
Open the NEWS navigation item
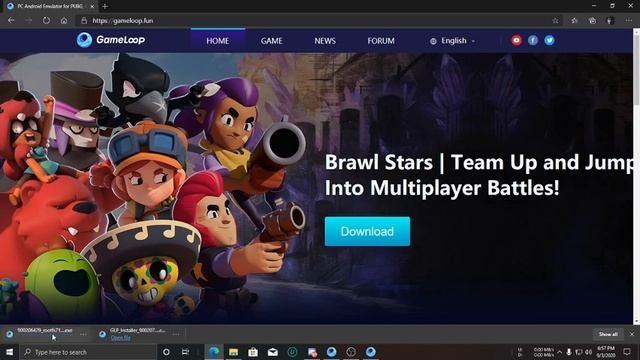(x=325, y=41)
